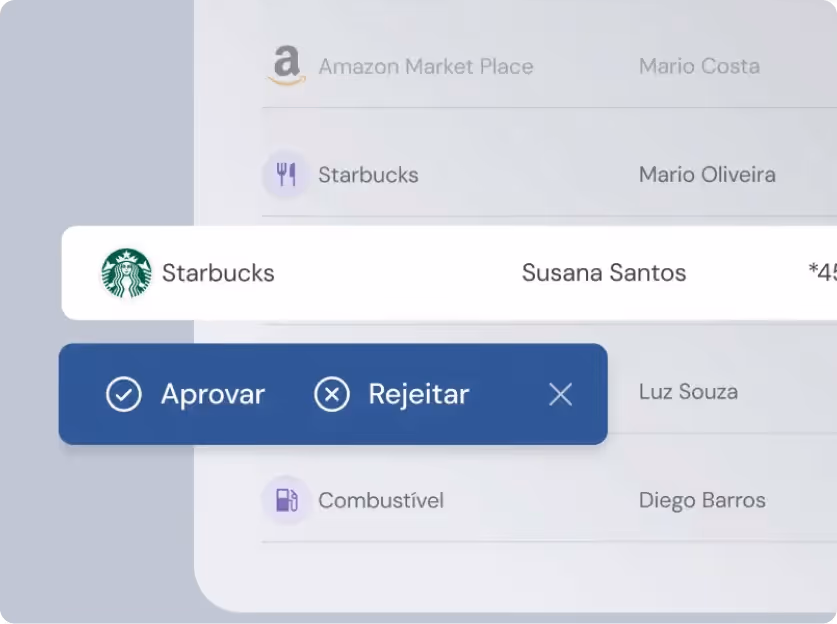The image size is (837, 624).
Task: Select the Starbucks row with Mario Oliveira
Action: (x=500, y=175)
